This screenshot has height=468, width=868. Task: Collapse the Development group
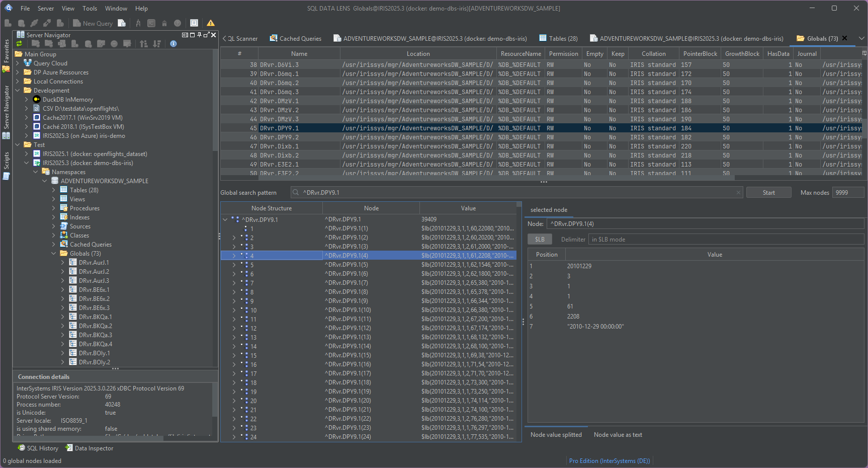tap(18, 91)
